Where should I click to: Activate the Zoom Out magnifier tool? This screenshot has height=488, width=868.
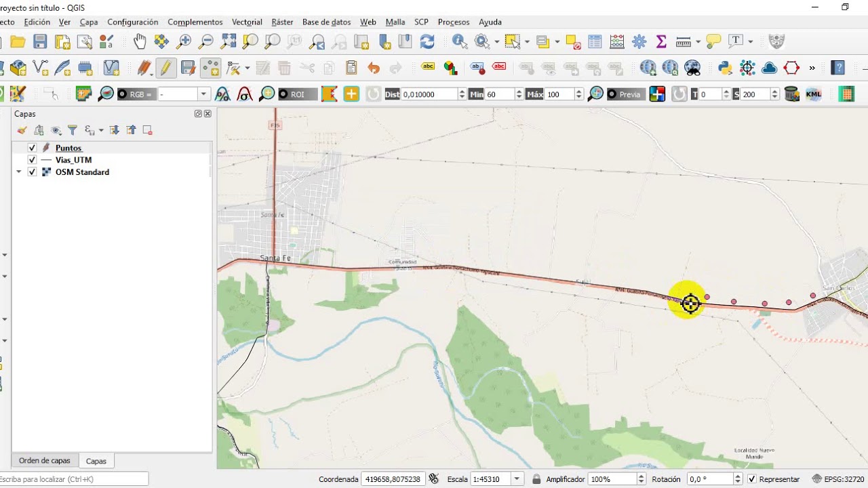point(205,42)
